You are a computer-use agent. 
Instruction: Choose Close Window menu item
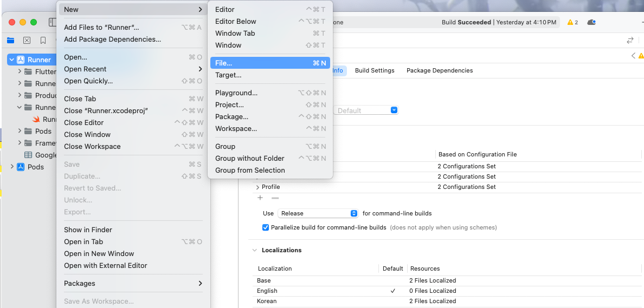coord(133,135)
